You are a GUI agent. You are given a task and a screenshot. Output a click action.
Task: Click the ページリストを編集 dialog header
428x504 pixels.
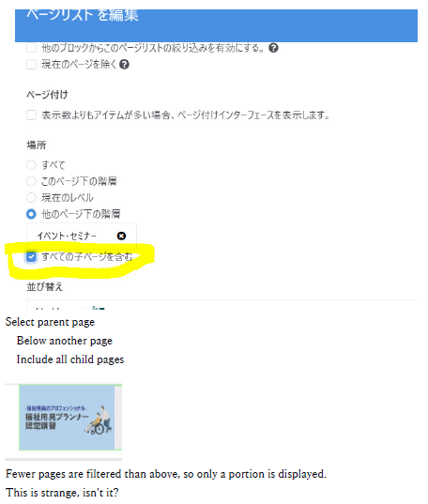(x=216, y=25)
